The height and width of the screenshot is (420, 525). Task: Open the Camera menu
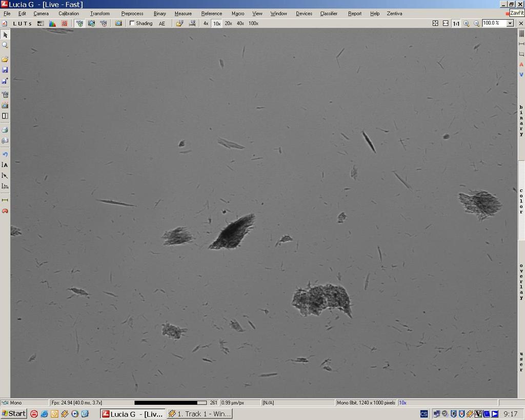click(x=41, y=13)
